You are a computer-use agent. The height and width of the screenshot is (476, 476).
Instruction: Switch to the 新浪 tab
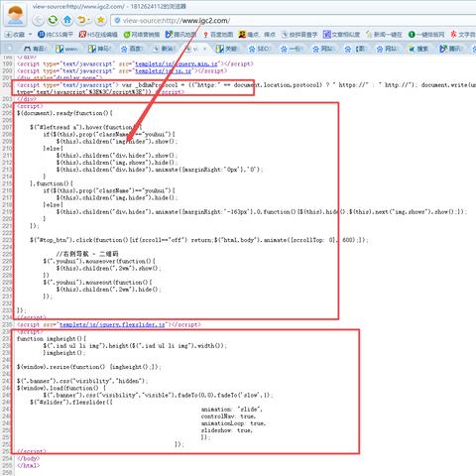coord(164,49)
